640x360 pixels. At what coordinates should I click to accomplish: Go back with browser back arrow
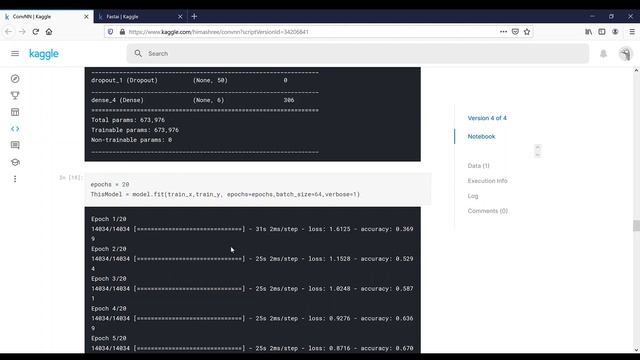coord(9,31)
